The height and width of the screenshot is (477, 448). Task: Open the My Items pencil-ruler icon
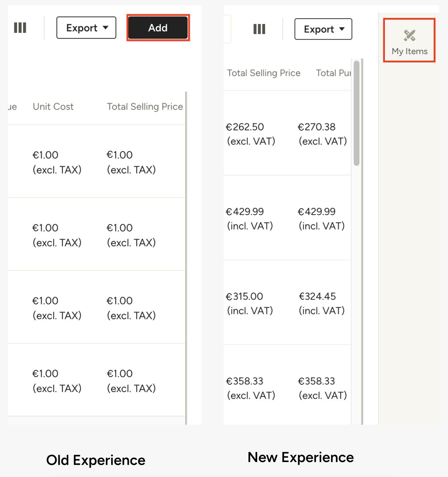tap(410, 35)
